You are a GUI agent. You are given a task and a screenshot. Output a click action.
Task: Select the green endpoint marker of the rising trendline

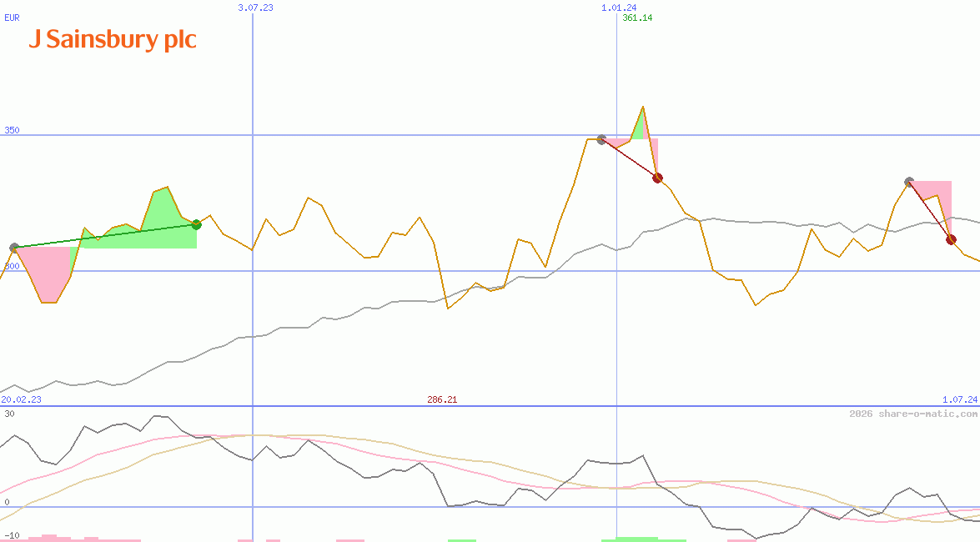[197, 223]
